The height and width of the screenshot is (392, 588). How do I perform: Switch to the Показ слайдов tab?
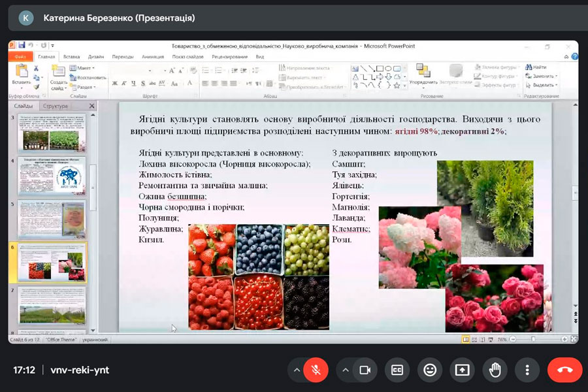click(186, 57)
